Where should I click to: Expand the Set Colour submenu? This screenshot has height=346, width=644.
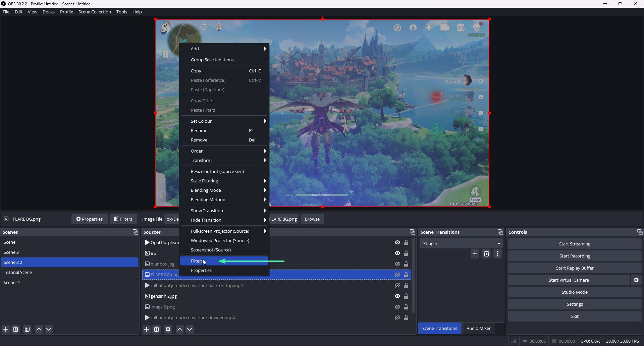pyautogui.click(x=224, y=121)
